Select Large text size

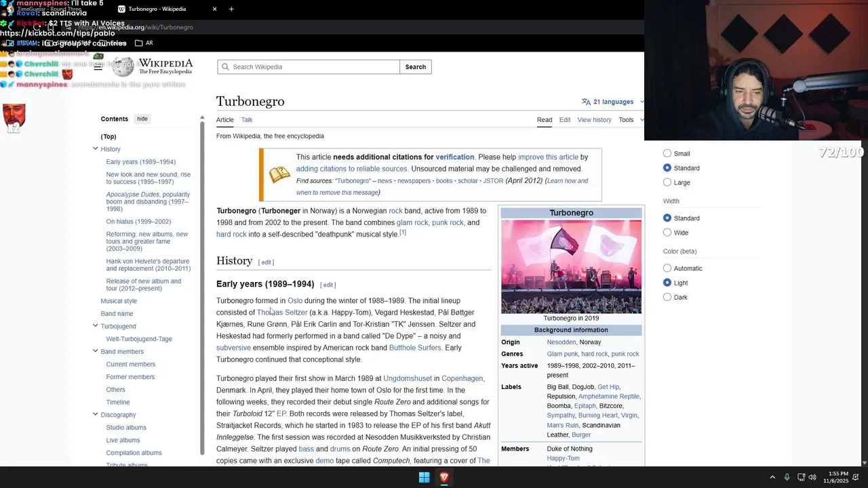(x=667, y=182)
